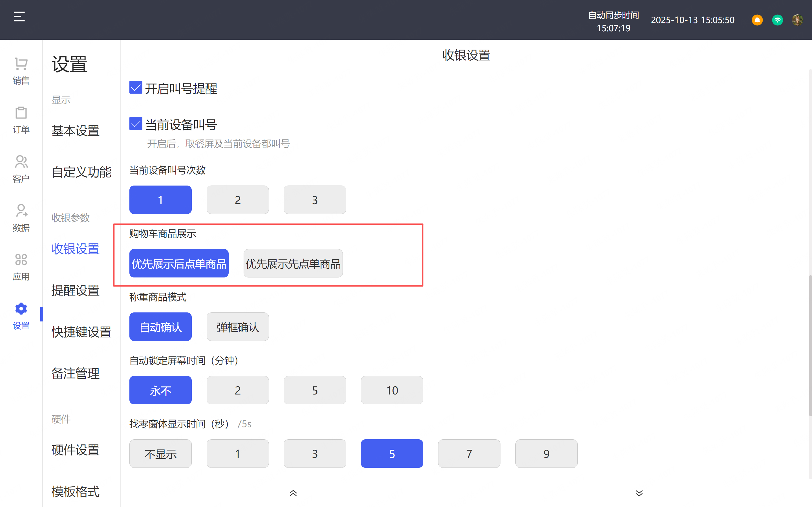Image resolution: width=812 pixels, height=507 pixels.
Task: Open the user avatar in top bar
Action: [797, 20]
